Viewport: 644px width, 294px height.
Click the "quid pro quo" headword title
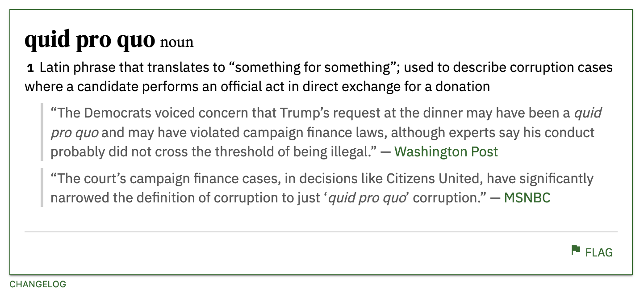pyautogui.click(x=90, y=40)
